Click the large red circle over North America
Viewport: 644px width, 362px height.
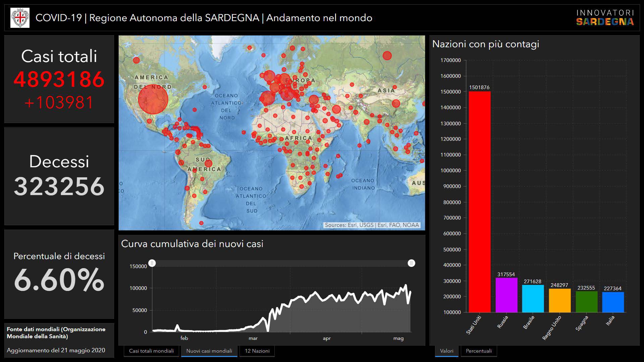click(153, 100)
